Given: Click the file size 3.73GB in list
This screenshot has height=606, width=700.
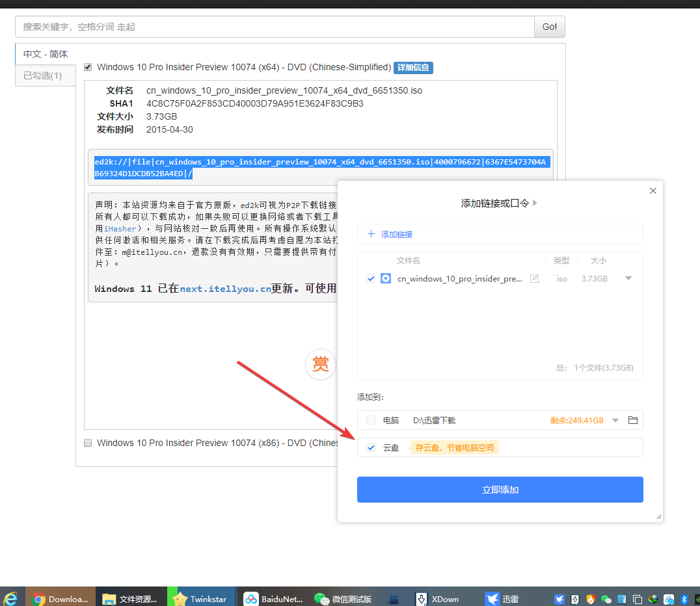Looking at the screenshot, I should 594,278.
